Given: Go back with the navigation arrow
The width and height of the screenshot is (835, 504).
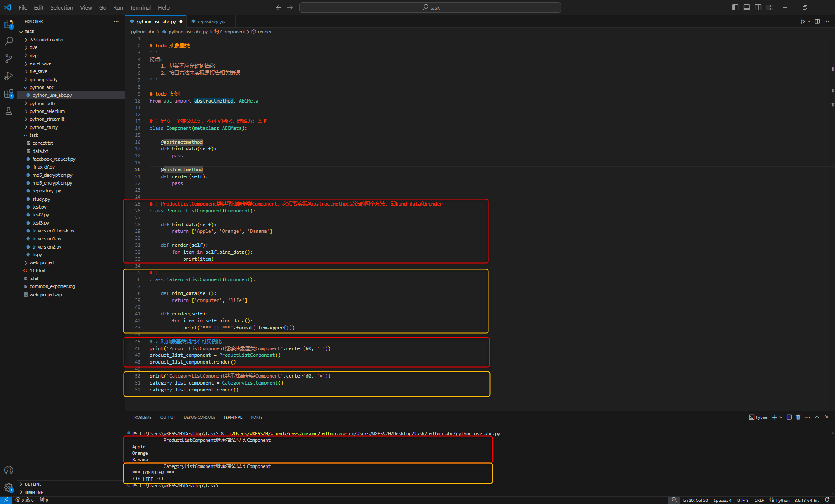Looking at the screenshot, I should [x=279, y=7].
